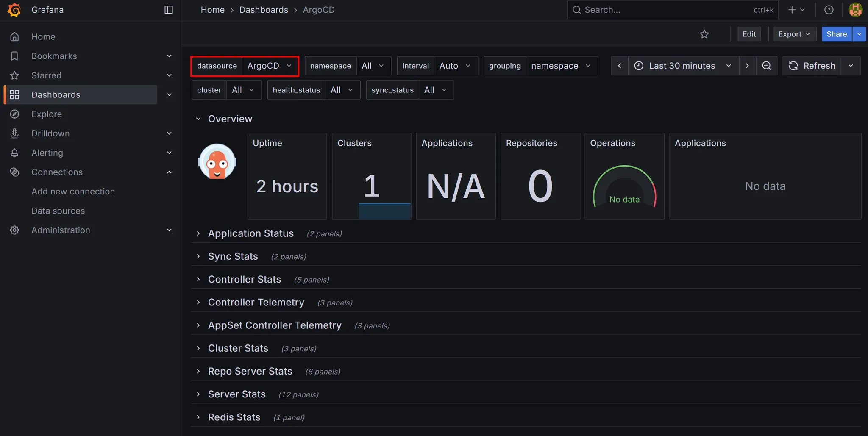868x436 pixels.
Task: Open the Export dropdown menu
Action: tap(795, 34)
